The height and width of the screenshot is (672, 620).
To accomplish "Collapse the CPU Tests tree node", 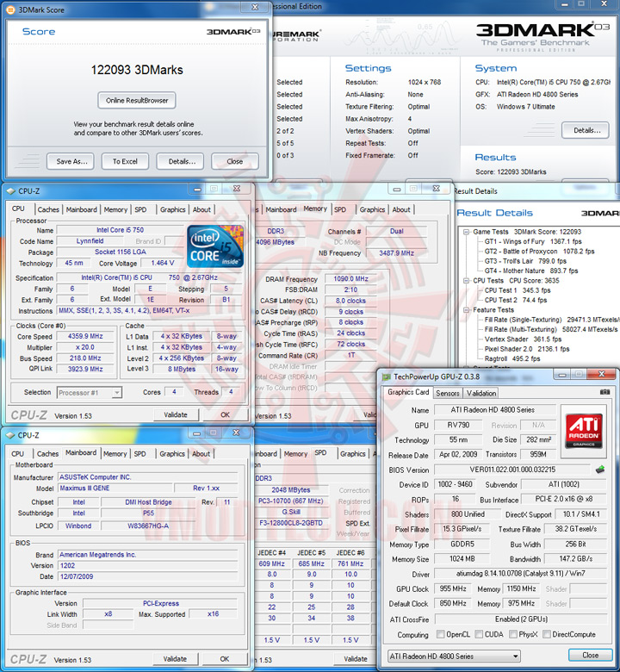I will pyautogui.click(x=466, y=281).
